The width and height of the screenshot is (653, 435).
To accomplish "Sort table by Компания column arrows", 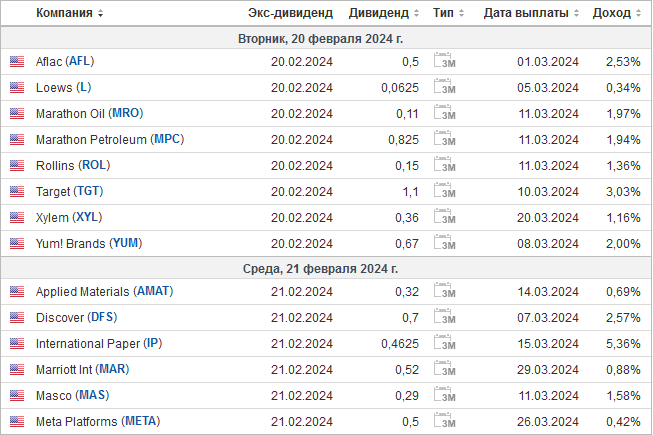I will pos(100,13).
